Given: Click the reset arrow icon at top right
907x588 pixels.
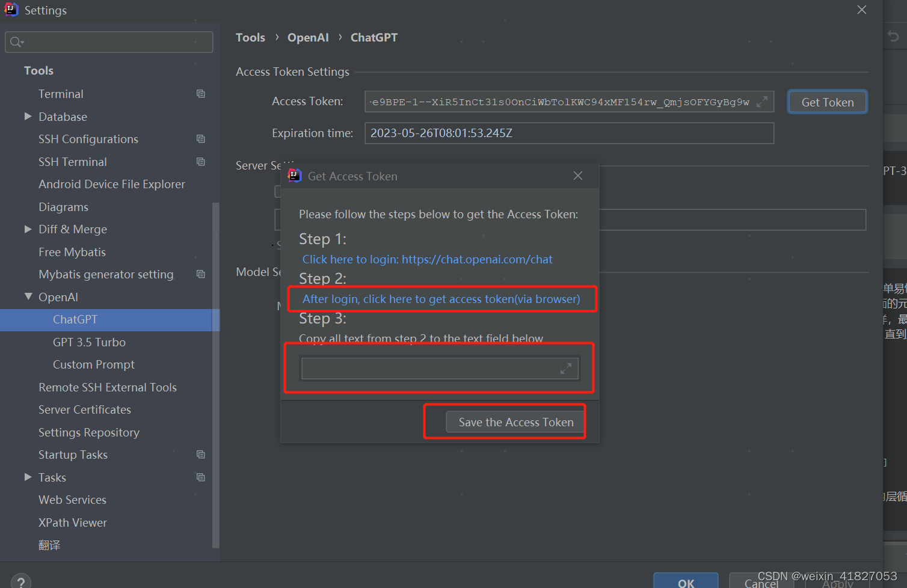Looking at the screenshot, I should (x=894, y=37).
